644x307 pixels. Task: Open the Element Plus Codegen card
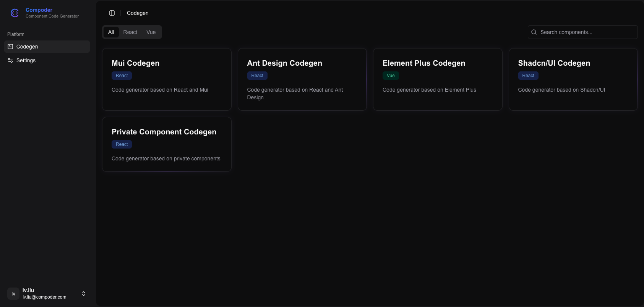[438, 79]
